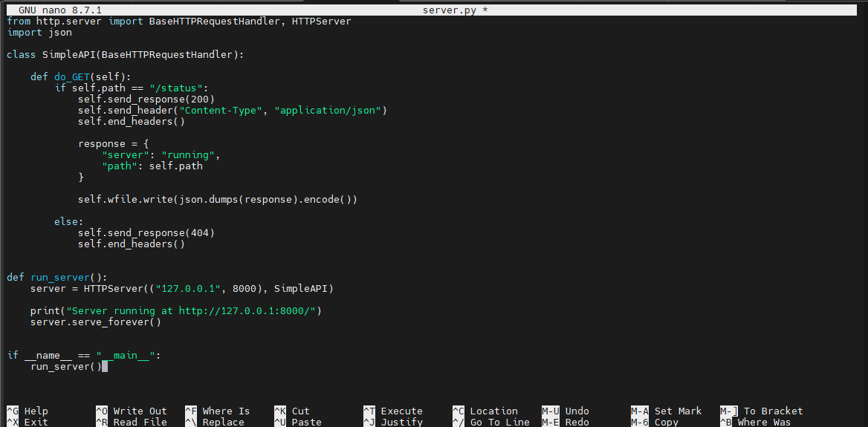
Task: Click the do_GET function name
Action: click(72, 77)
